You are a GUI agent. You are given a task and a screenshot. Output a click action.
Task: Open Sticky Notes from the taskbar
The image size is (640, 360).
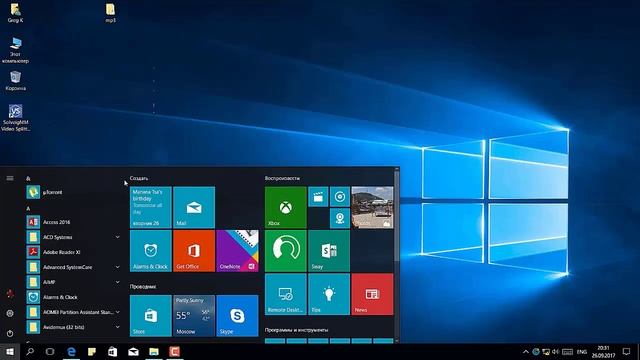[x=92, y=351]
